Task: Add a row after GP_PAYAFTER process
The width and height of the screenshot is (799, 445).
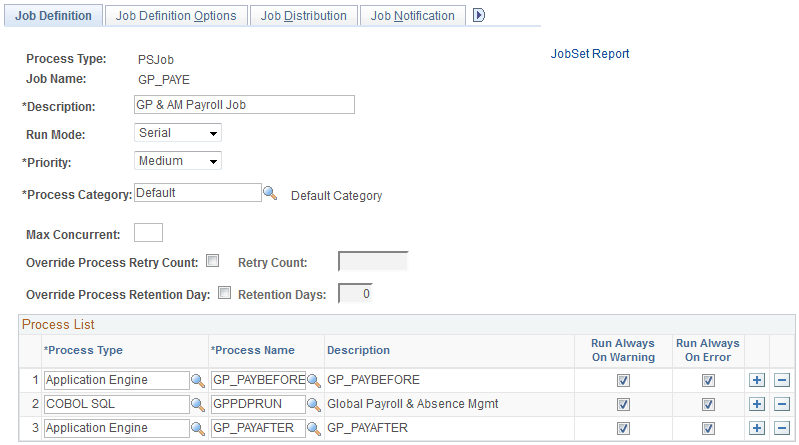Action: (757, 428)
